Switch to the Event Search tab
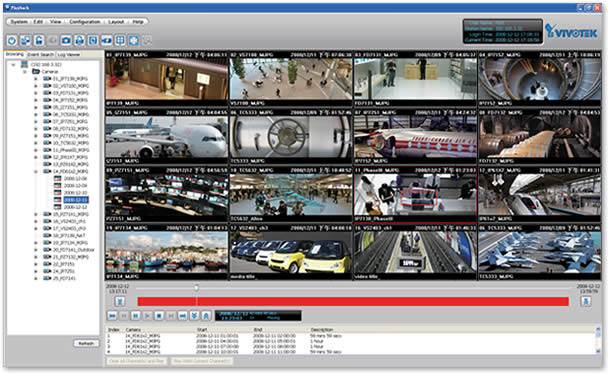Screen dimensions: 609x374 [41, 55]
